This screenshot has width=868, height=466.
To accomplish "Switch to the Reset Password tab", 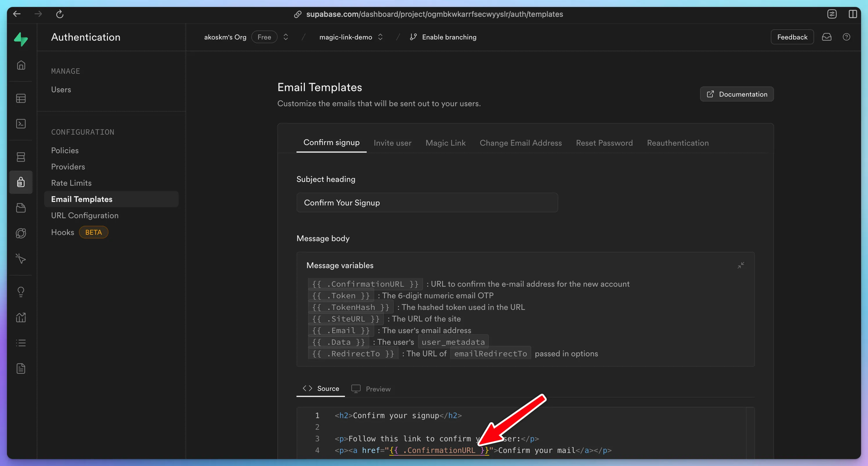I will pyautogui.click(x=604, y=143).
